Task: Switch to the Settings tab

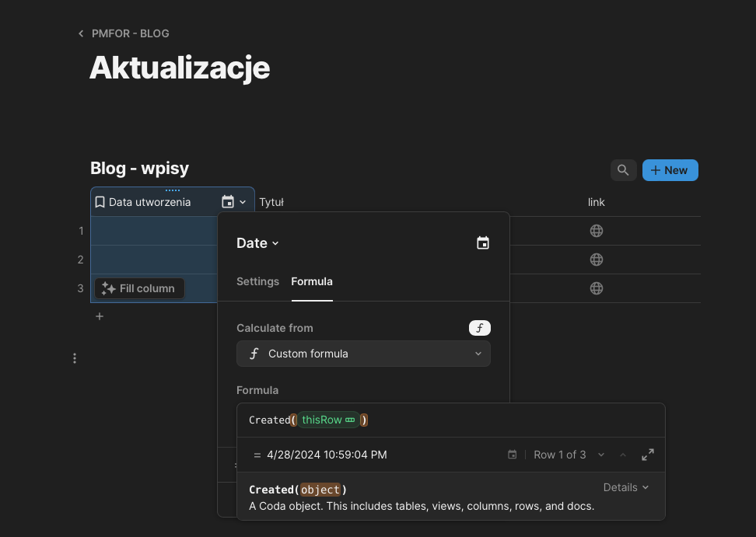Action: [257, 281]
